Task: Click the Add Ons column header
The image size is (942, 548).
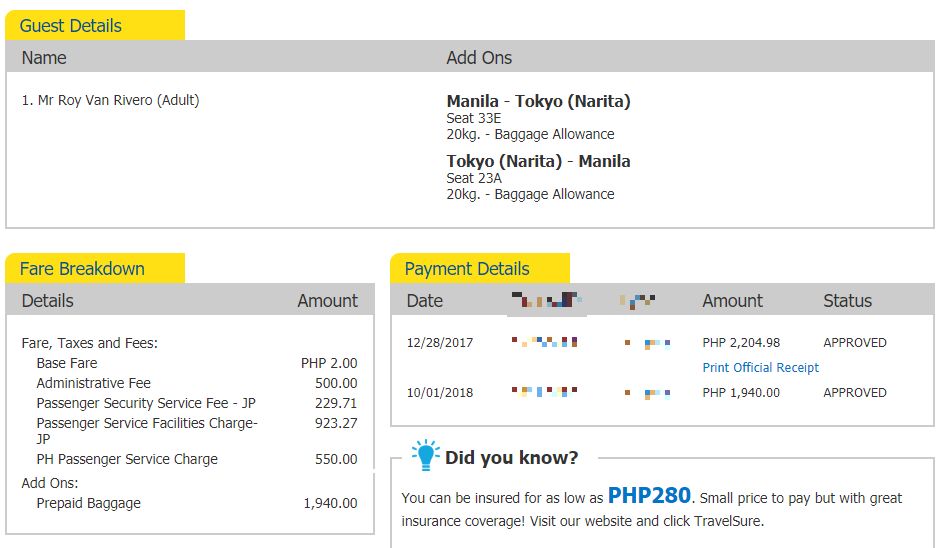Action: 479,58
